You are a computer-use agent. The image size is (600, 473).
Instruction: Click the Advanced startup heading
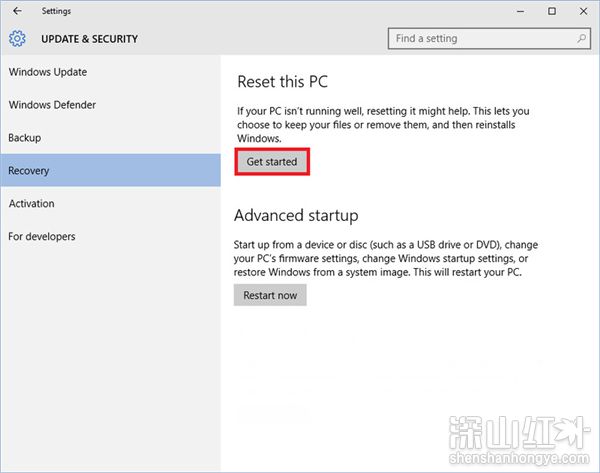click(x=296, y=215)
